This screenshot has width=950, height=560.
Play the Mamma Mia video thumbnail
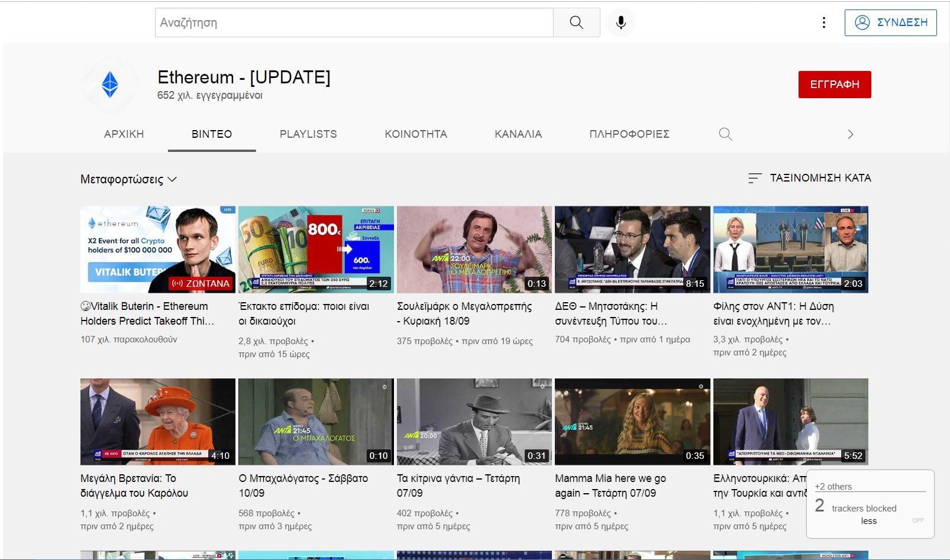632,421
